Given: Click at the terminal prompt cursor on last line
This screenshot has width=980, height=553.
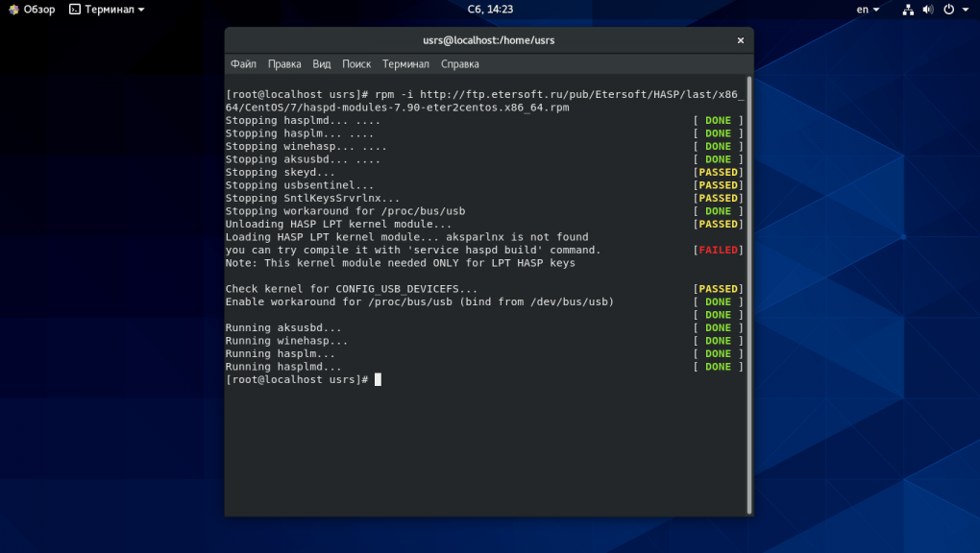Looking at the screenshot, I should pyautogui.click(x=378, y=380).
